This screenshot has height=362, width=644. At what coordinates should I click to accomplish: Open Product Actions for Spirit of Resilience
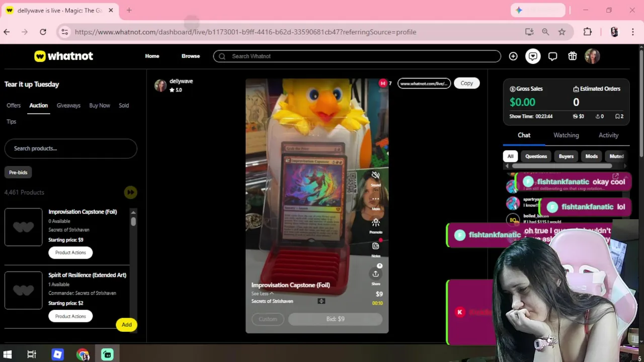[x=70, y=316]
